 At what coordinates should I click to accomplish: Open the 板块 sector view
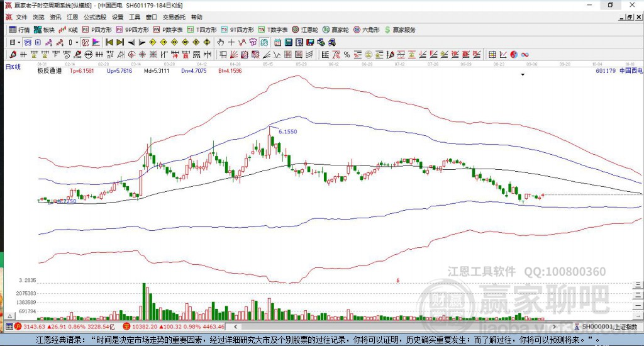click(45, 30)
